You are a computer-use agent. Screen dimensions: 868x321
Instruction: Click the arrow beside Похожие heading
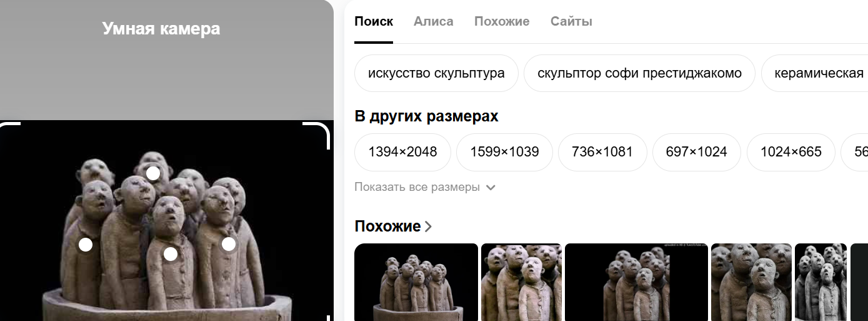(x=428, y=227)
